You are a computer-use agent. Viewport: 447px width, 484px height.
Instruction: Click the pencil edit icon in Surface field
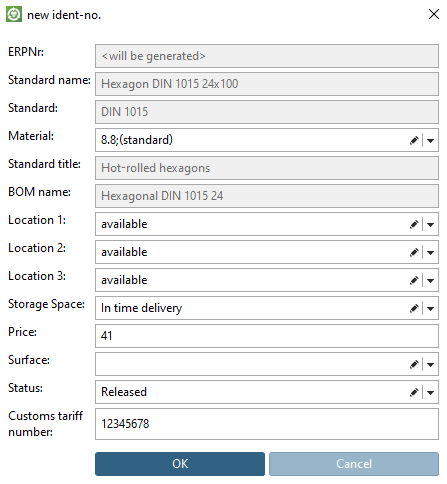[414, 364]
